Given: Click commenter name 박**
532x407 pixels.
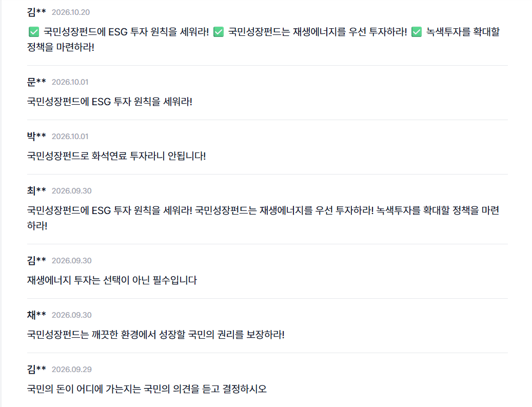Looking at the screenshot, I should click(x=36, y=136).
